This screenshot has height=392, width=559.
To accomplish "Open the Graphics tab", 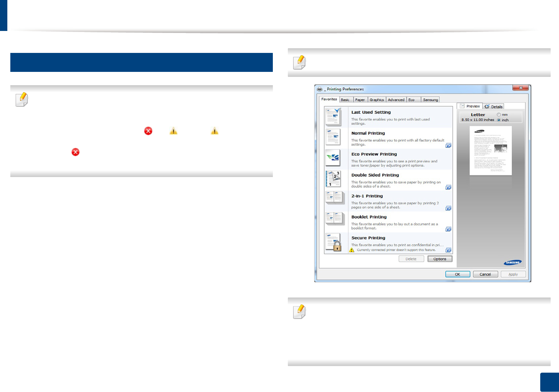I will (x=377, y=100).
